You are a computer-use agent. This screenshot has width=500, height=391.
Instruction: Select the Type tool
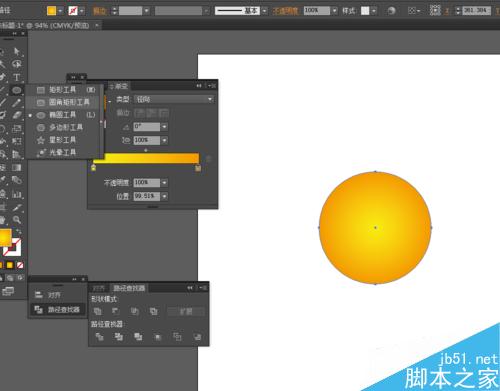click(16, 77)
